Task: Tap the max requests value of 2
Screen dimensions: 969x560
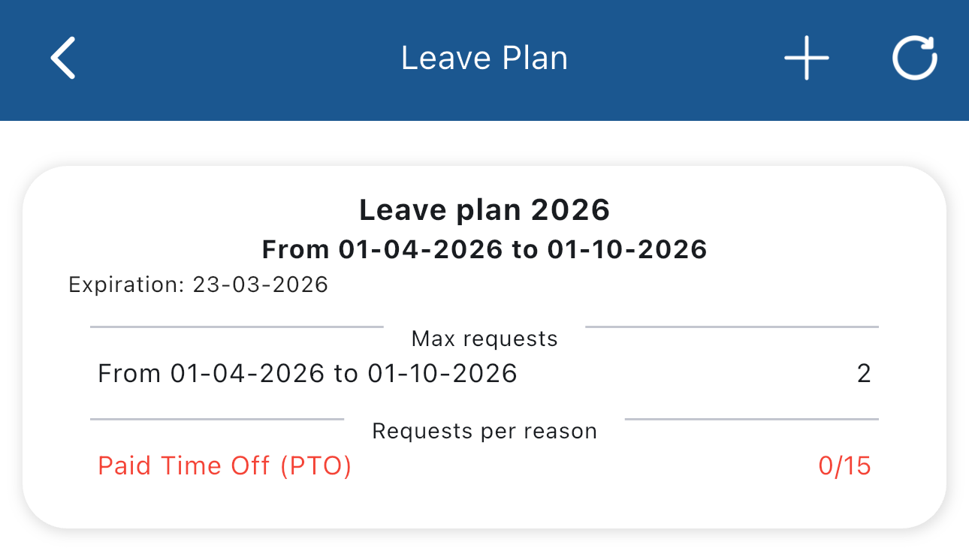Action: pyautogui.click(x=864, y=373)
